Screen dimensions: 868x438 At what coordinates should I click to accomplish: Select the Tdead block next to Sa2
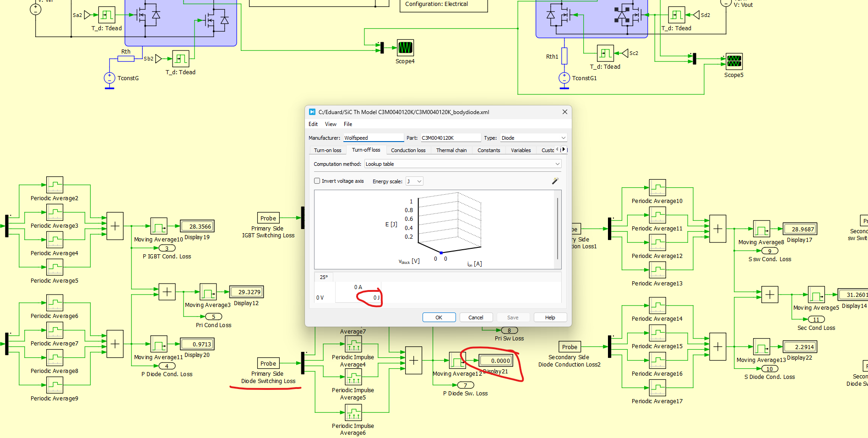107,15
